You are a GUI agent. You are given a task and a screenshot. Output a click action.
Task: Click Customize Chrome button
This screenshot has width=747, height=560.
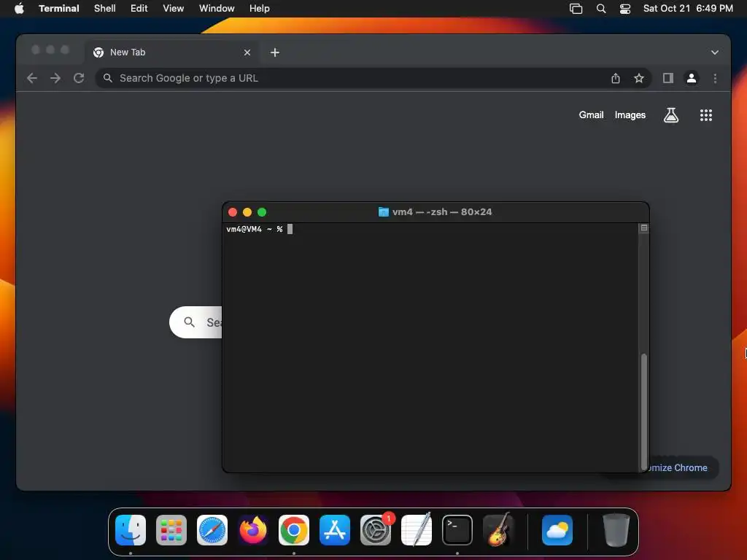click(682, 467)
